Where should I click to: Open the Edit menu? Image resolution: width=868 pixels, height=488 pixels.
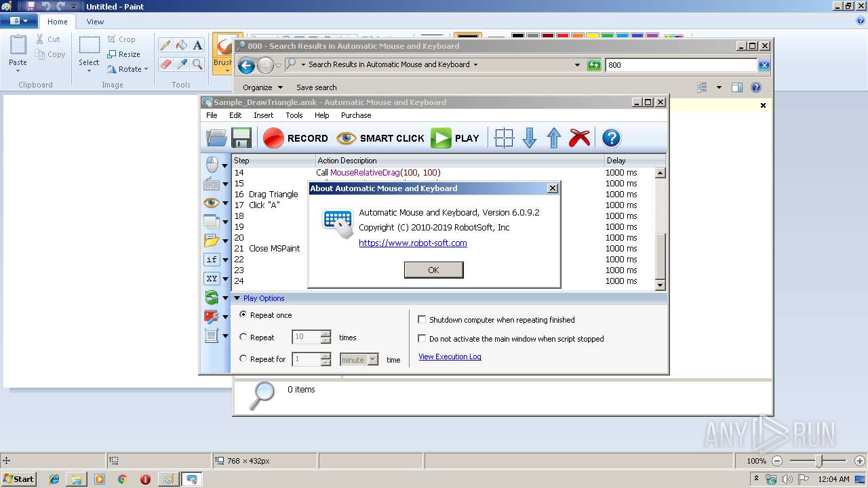pyautogui.click(x=235, y=115)
